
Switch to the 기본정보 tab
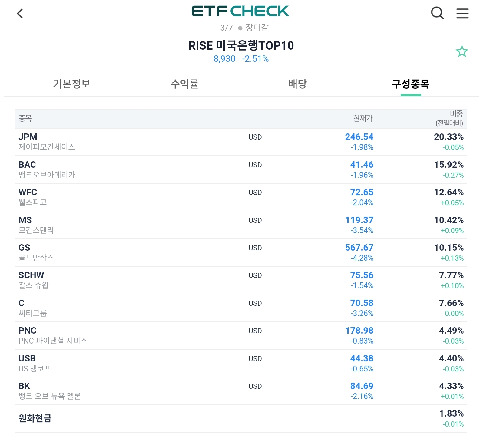pos(72,84)
